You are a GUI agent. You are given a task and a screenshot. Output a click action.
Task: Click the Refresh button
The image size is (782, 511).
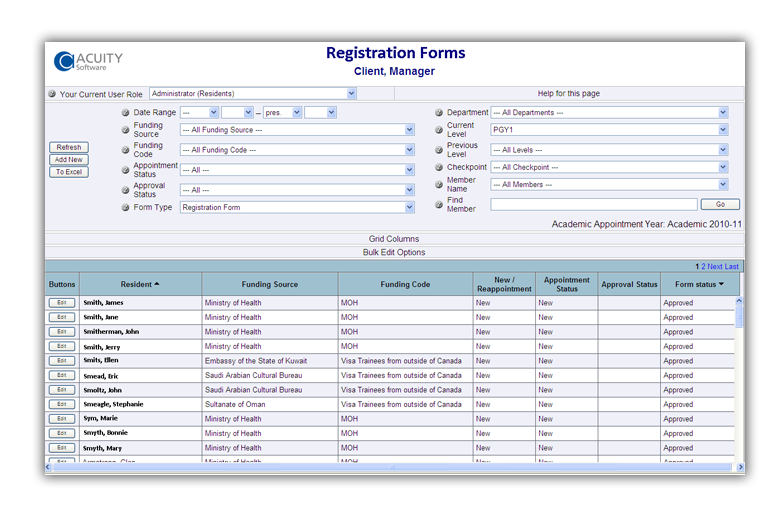69,147
